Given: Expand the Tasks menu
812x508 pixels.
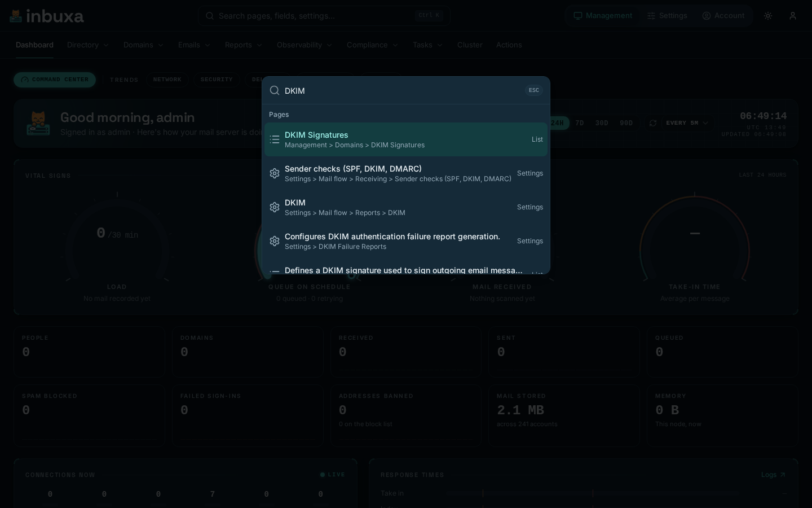Looking at the screenshot, I should tap(428, 45).
